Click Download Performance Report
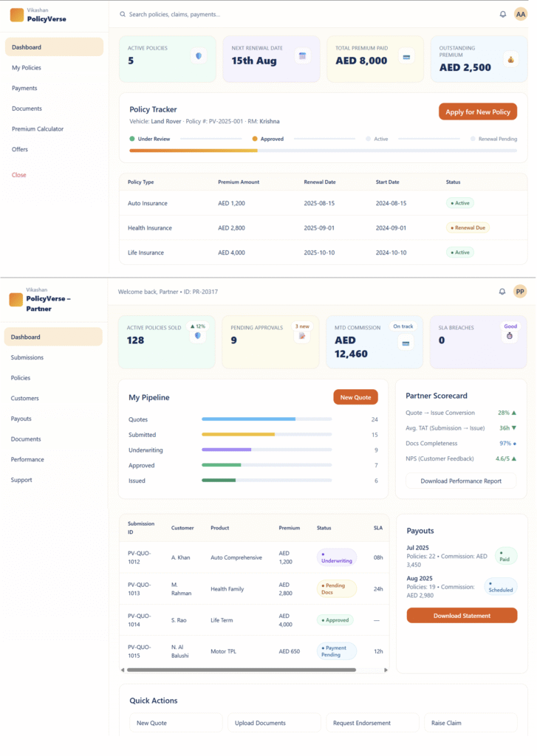Image resolution: width=537 pixels, height=756 pixels. (461, 481)
